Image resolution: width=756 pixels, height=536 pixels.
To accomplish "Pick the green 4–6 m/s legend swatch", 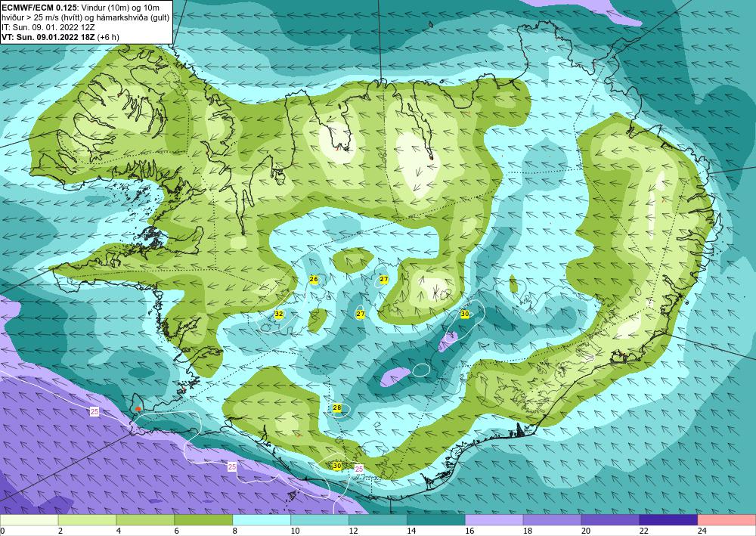I will coord(145,520).
